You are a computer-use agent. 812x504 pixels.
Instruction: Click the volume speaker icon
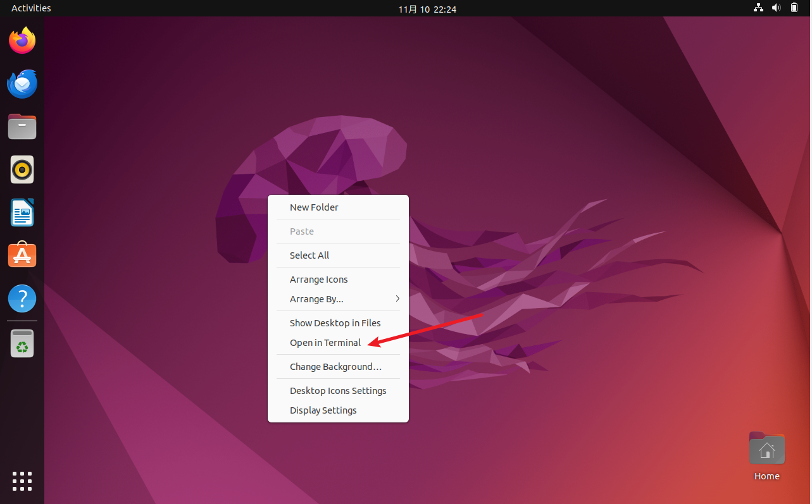(777, 8)
